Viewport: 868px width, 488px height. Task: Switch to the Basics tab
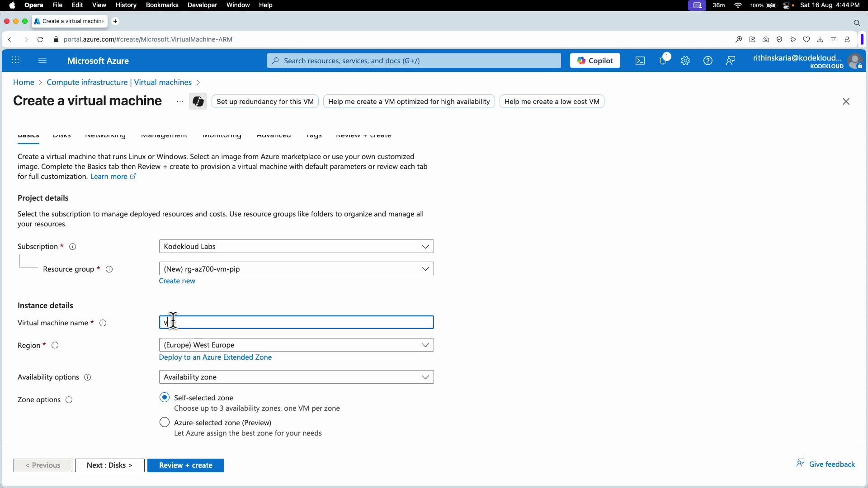point(28,136)
